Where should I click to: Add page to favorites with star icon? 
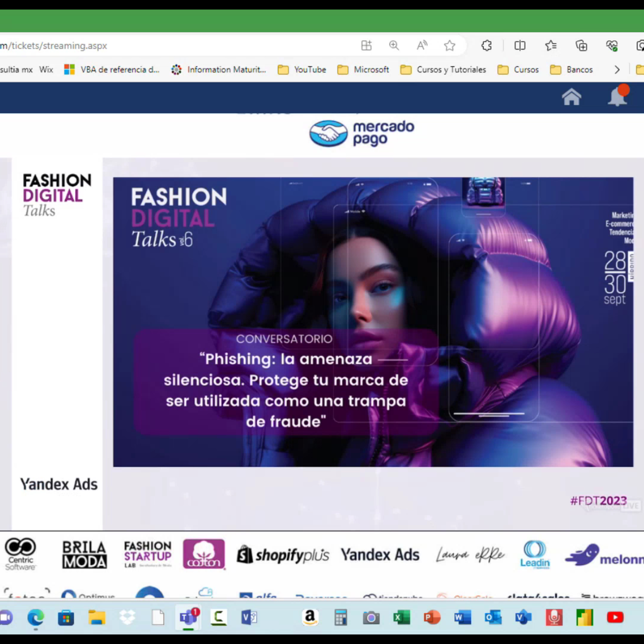pyautogui.click(x=450, y=45)
